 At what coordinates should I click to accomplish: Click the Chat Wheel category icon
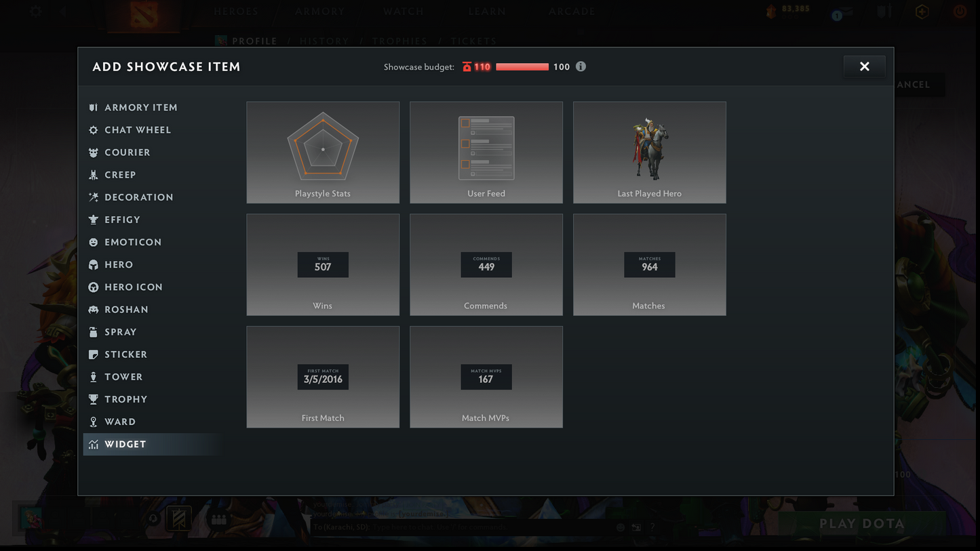94,130
